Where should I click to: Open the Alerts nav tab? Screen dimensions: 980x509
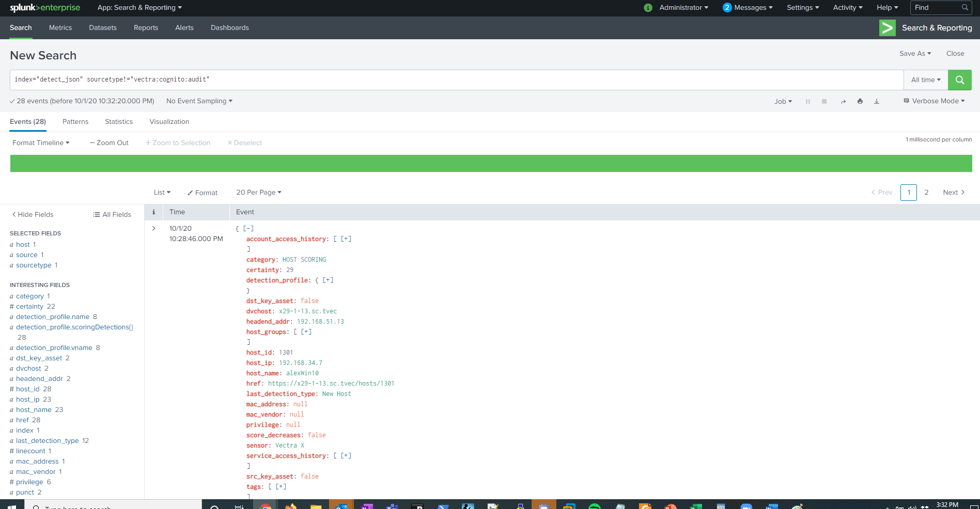point(184,28)
